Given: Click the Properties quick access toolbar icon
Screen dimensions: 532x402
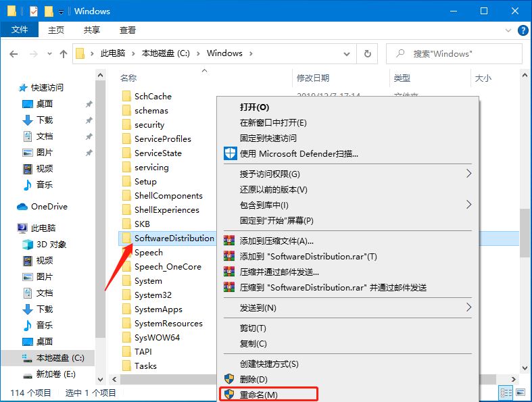Looking at the screenshot, I should pos(34,11).
